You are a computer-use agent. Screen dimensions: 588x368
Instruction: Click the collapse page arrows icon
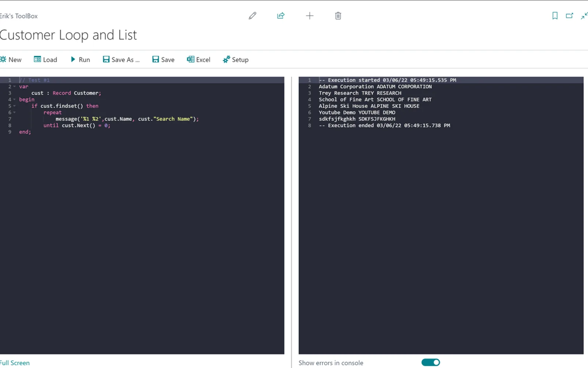[x=584, y=16]
